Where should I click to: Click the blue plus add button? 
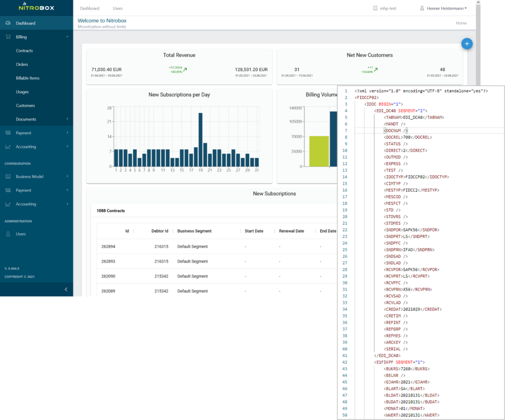(x=467, y=44)
